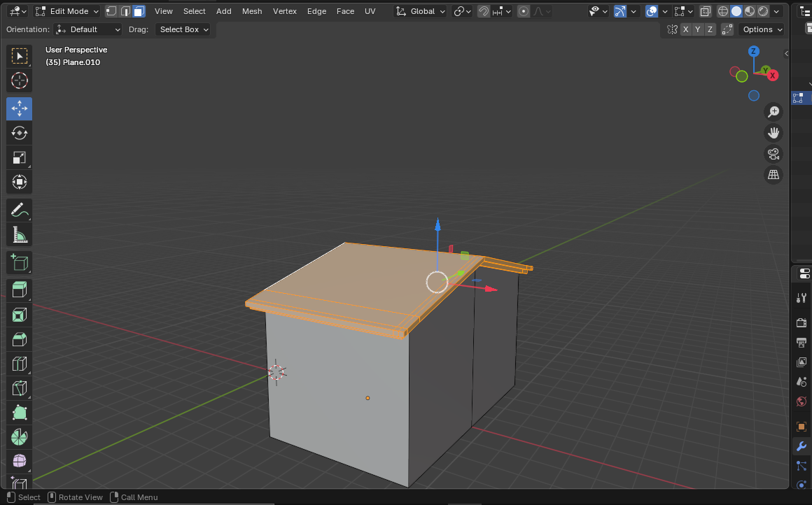Switch to wireframe viewport shading
The image size is (812, 505).
pos(723,11)
